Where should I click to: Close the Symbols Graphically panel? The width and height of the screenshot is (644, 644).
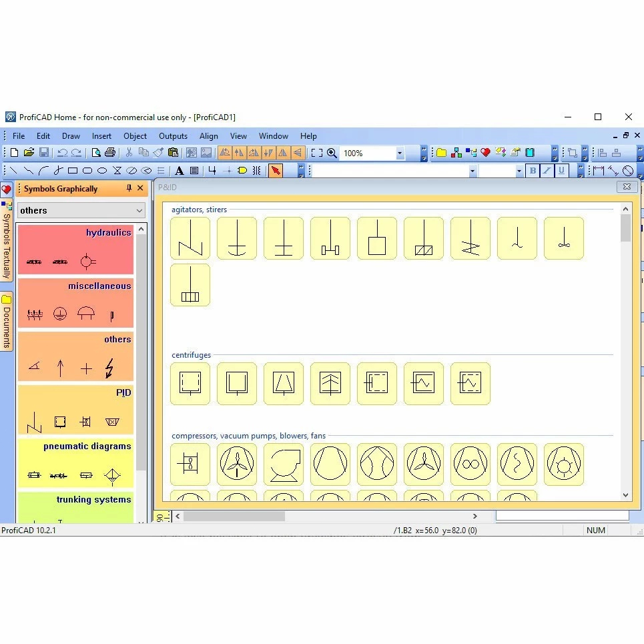coord(140,188)
